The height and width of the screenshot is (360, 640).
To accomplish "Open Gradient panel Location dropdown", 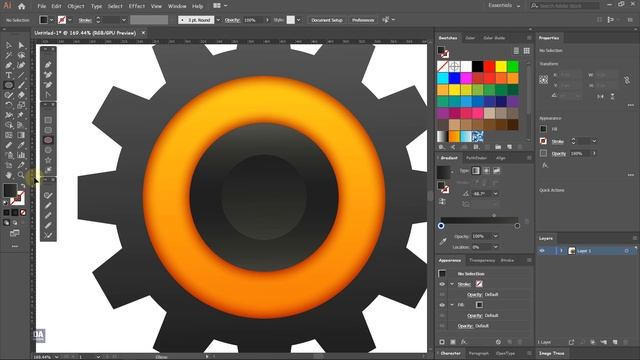I will (x=496, y=247).
